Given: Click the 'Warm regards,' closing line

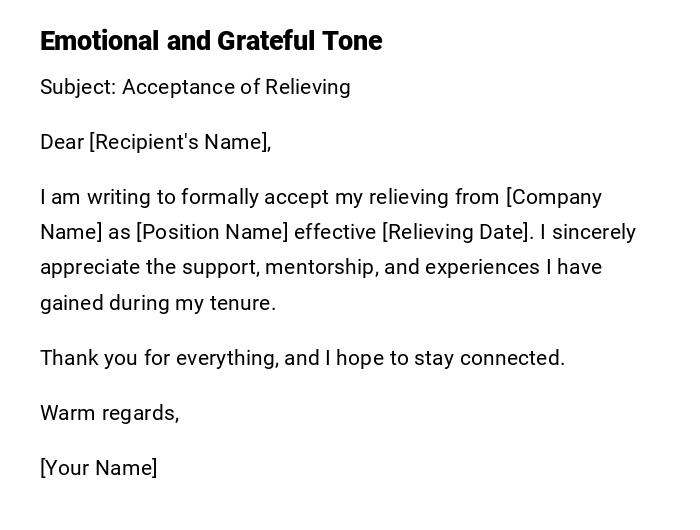Looking at the screenshot, I should pyautogui.click(x=109, y=412).
